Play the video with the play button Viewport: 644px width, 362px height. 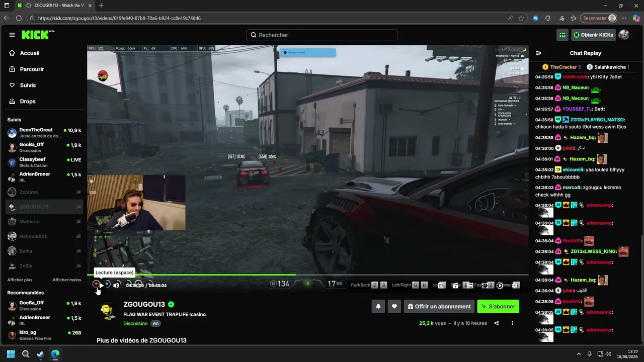[101, 285]
